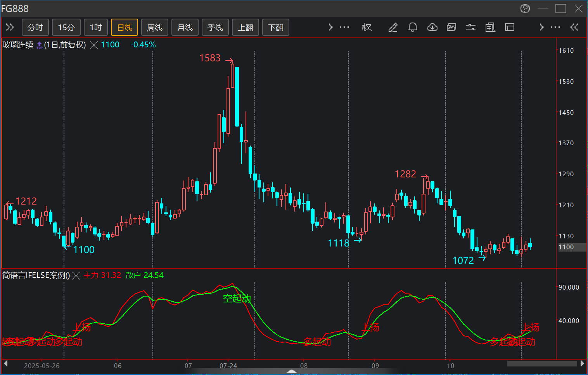Expand more period options after 下翻
The image size is (588, 375).
click(330, 27)
